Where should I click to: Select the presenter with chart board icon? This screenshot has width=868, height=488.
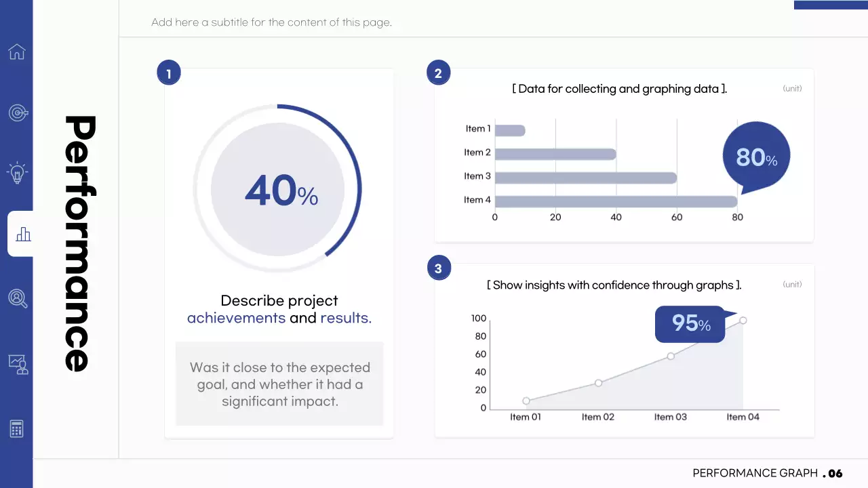coord(18,364)
